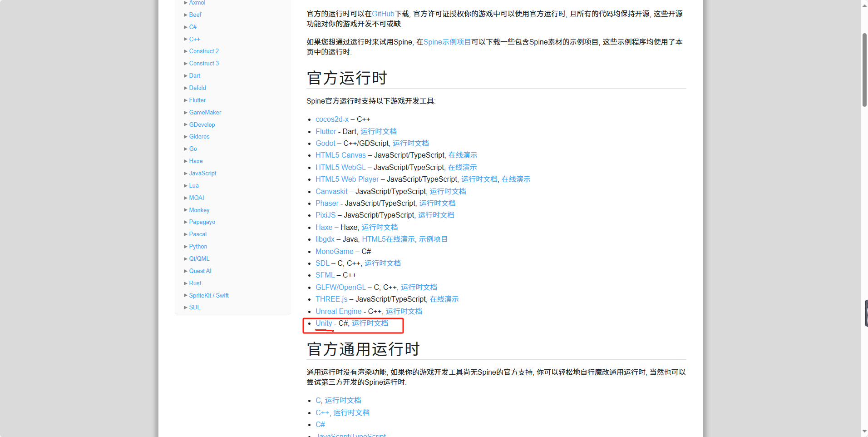868x437 pixels.
Task: Open 在线演示 for HTML5 Canvas
Action: point(463,155)
